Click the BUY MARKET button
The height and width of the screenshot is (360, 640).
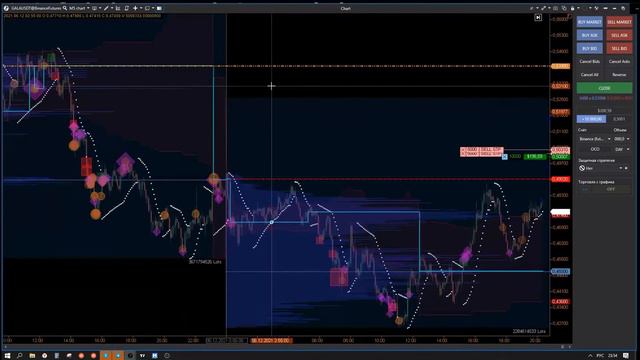pos(589,22)
